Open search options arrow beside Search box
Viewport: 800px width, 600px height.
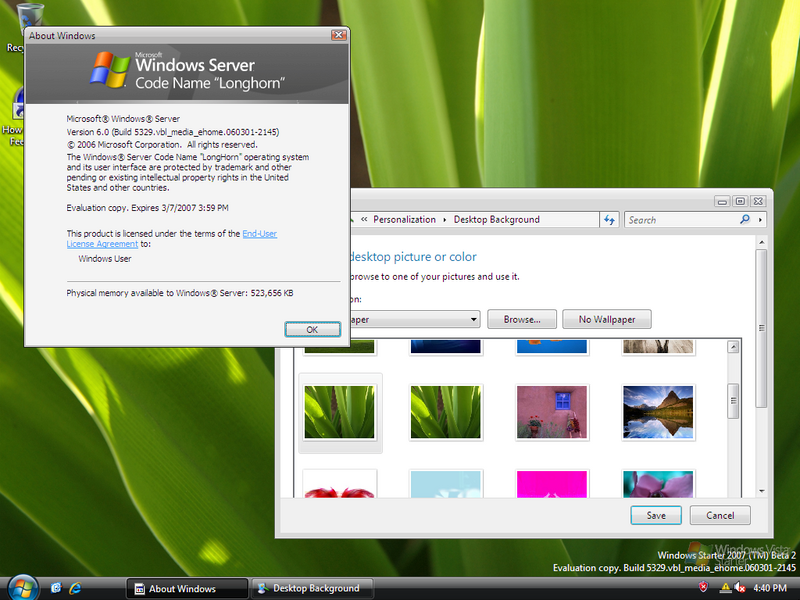760,220
